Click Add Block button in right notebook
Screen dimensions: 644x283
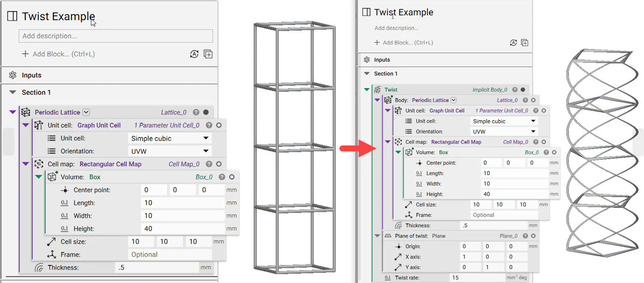coord(404,43)
